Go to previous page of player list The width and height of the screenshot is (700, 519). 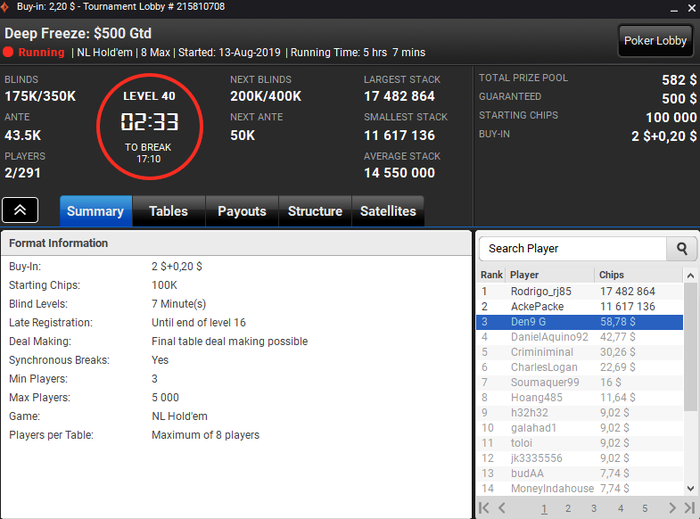tap(502, 508)
